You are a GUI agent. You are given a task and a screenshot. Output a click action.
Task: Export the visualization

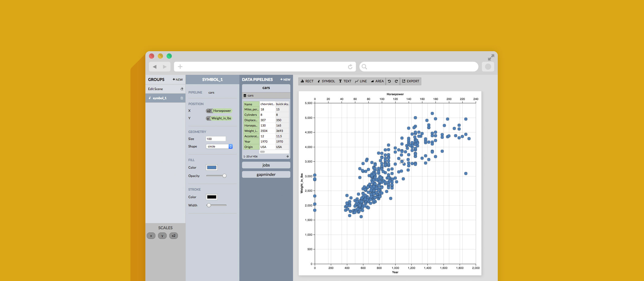(x=411, y=81)
